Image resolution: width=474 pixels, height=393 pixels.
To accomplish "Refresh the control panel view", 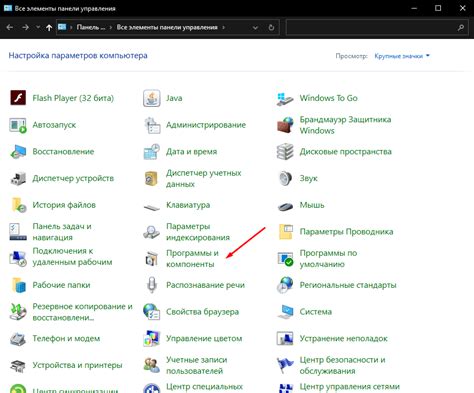I will 271,27.
